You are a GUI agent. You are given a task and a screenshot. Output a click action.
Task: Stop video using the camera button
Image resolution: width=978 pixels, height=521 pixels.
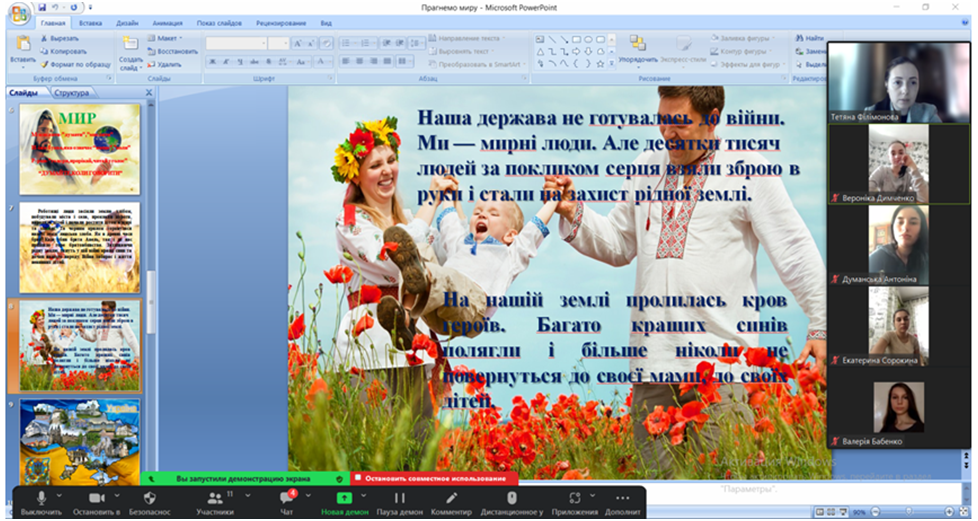pos(97,498)
